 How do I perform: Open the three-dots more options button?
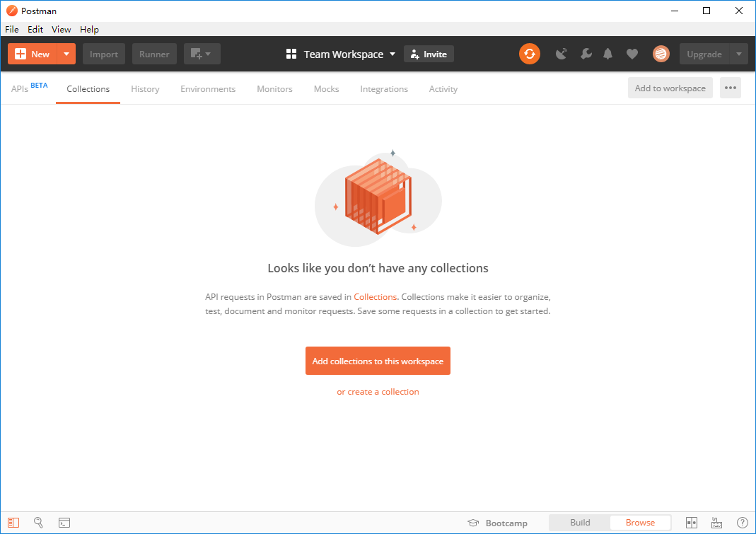731,88
